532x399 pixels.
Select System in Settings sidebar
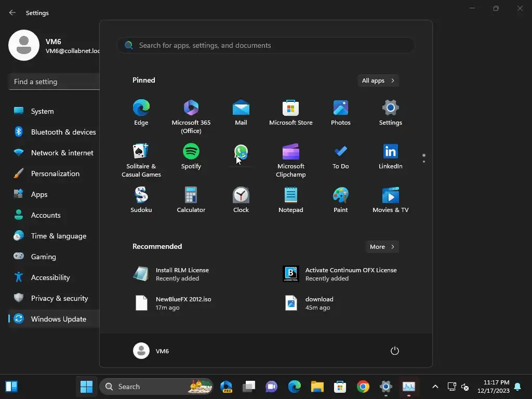(54, 111)
